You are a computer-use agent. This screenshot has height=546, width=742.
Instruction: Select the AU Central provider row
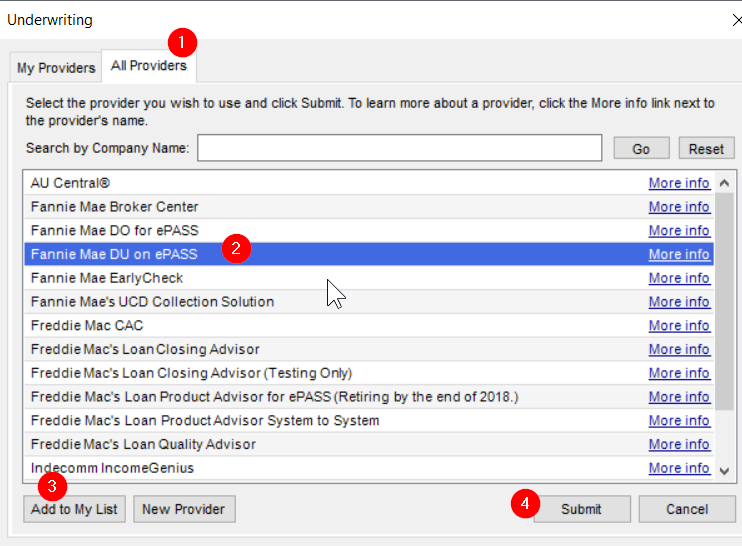point(369,183)
